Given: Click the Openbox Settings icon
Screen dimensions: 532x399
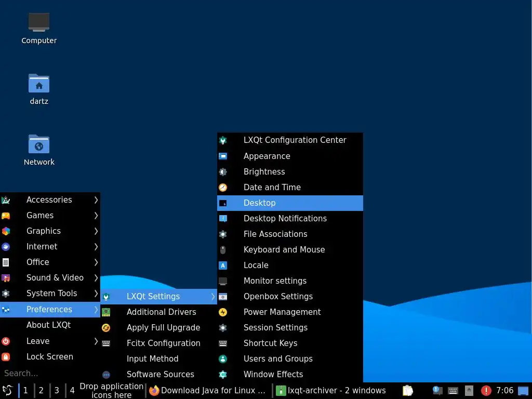Looking at the screenshot, I should point(223,297).
